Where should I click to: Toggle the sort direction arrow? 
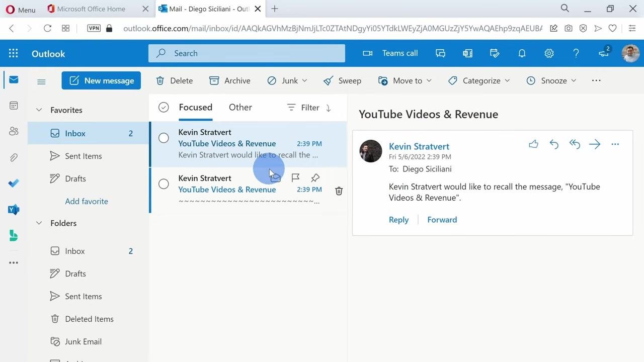click(x=329, y=108)
